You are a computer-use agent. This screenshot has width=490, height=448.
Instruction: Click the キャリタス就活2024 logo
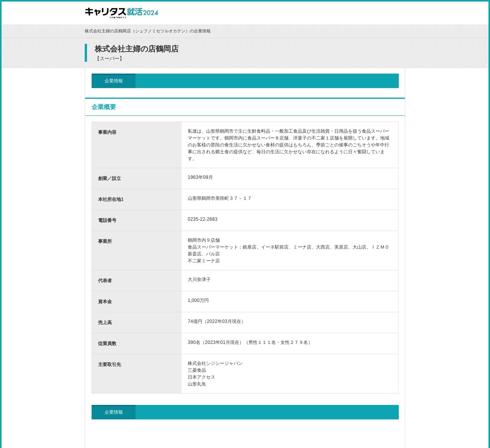pyautogui.click(x=121, y=13)
